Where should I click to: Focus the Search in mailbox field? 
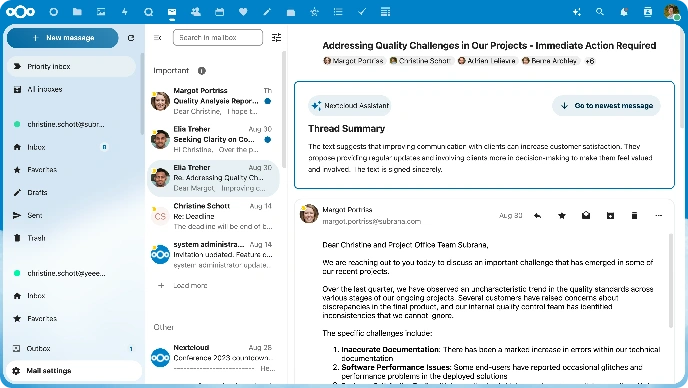coord(218,38)
